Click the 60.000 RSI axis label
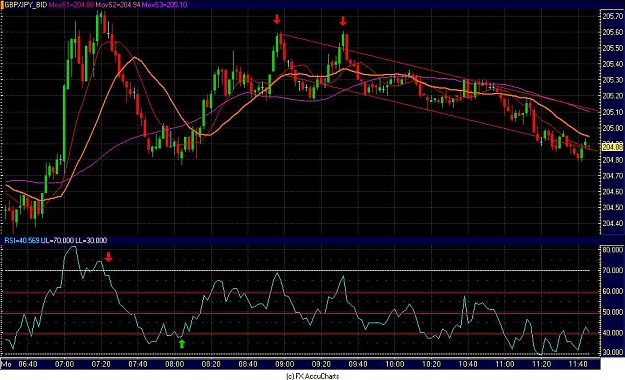 pos(612,291)
